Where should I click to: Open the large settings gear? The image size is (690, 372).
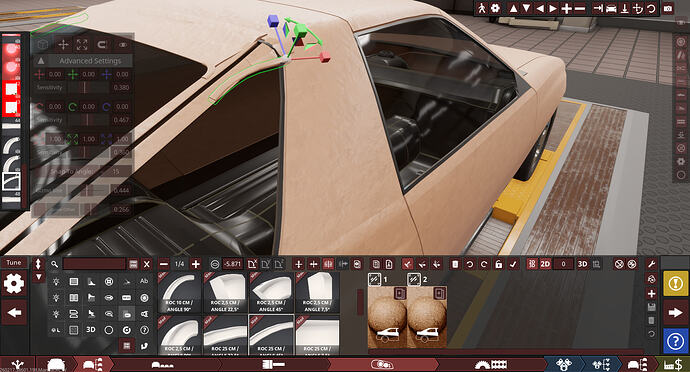click(x=14, y=284)
